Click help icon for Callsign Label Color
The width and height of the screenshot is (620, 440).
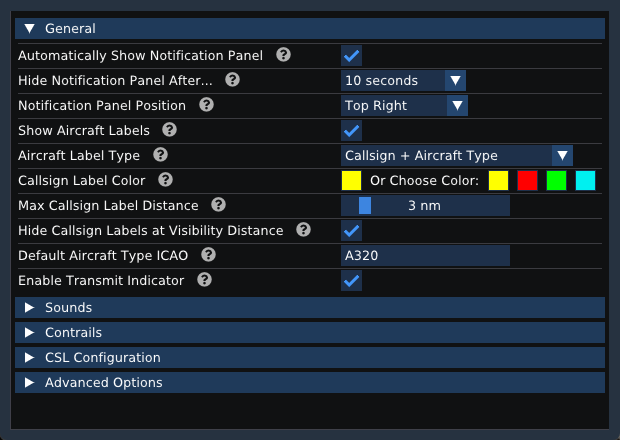pyautogui.click(x=165, y=179)
